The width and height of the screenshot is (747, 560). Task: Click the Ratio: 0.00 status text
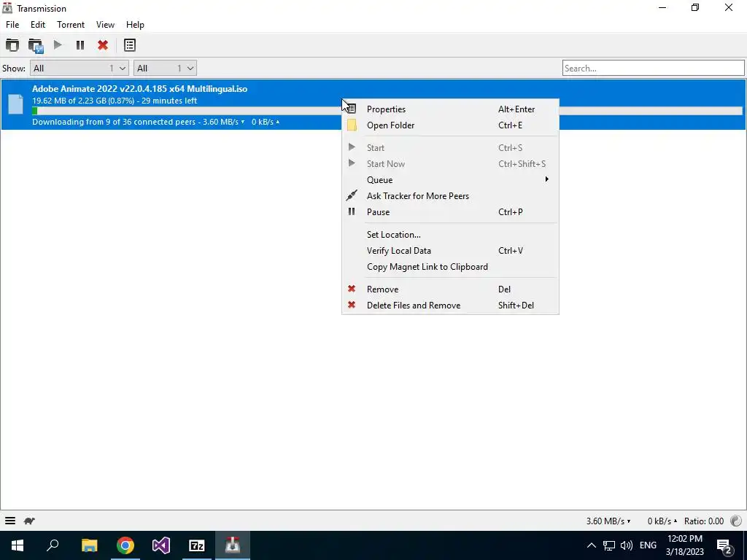tap(704, 521)
